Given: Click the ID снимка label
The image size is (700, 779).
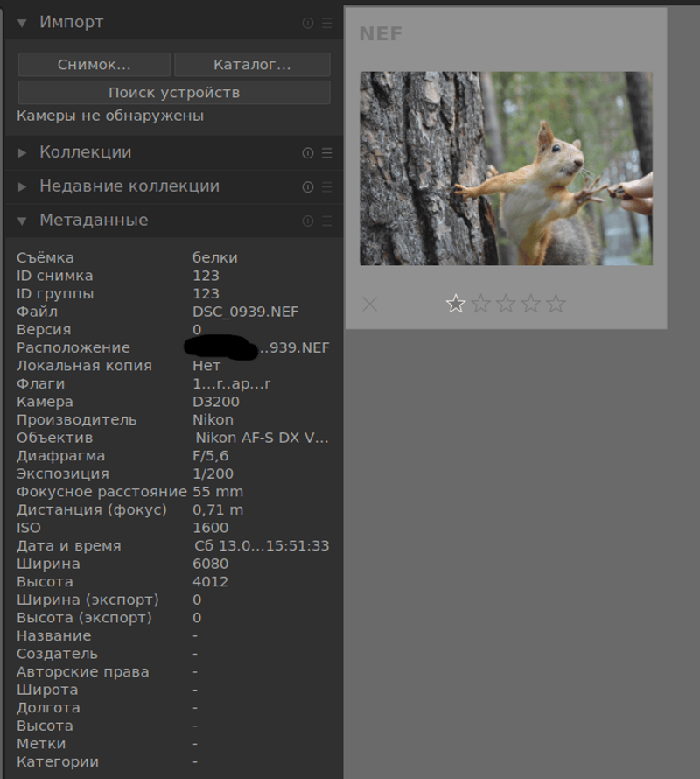Looking at the screenshot, I should coord(54,276).
